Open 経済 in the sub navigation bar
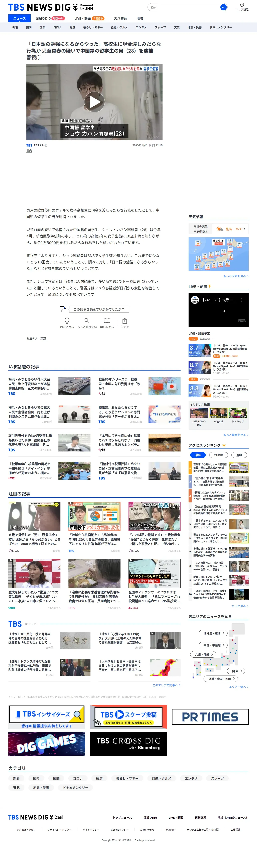This screenshot has height=868, width=257. coord(72,27)
